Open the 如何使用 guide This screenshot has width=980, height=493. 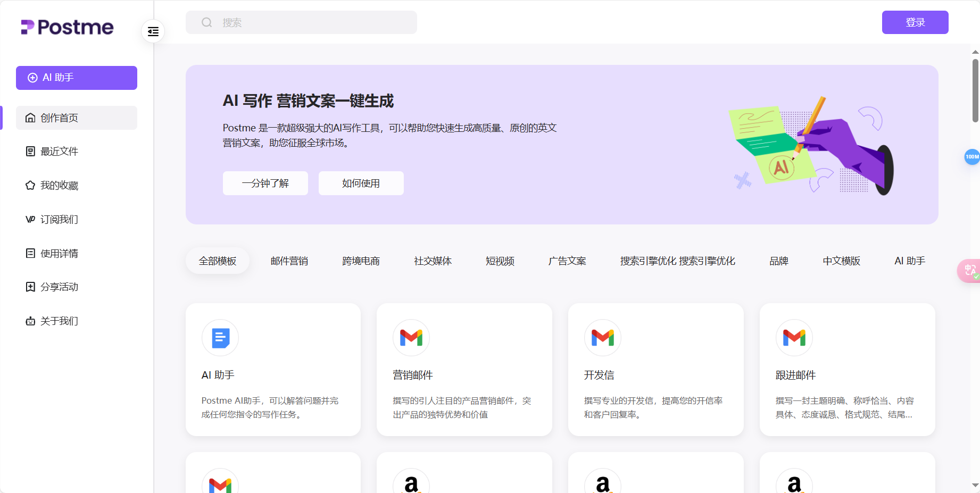click(x=361, y=183)
